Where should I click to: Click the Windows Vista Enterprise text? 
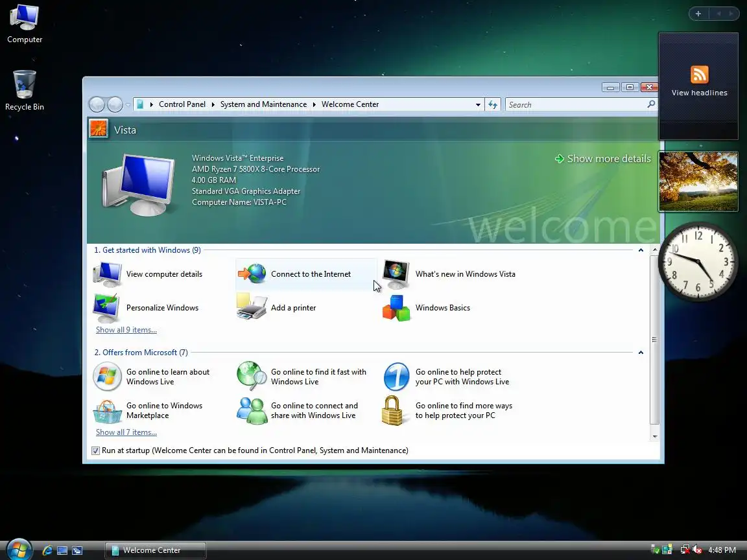click(x=238, y=158)
